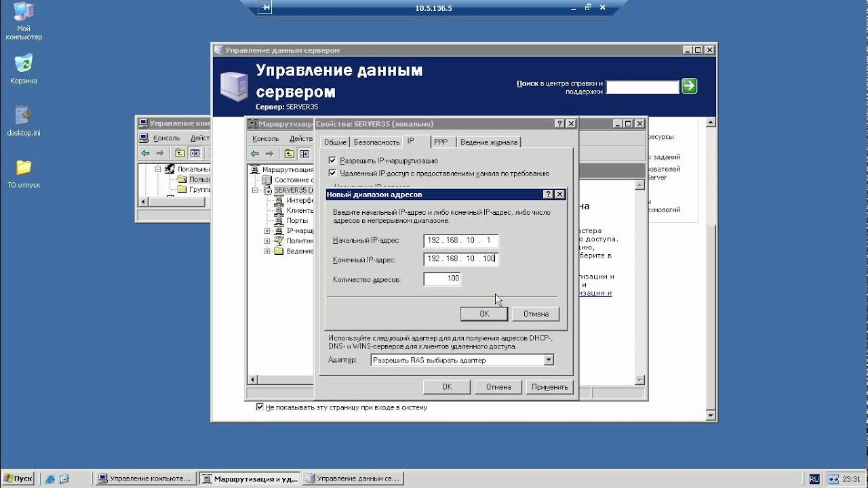Click Forward arrow in Управление компьютером toolbar
The height and width of the screenshot is (488, 868).
159,153
